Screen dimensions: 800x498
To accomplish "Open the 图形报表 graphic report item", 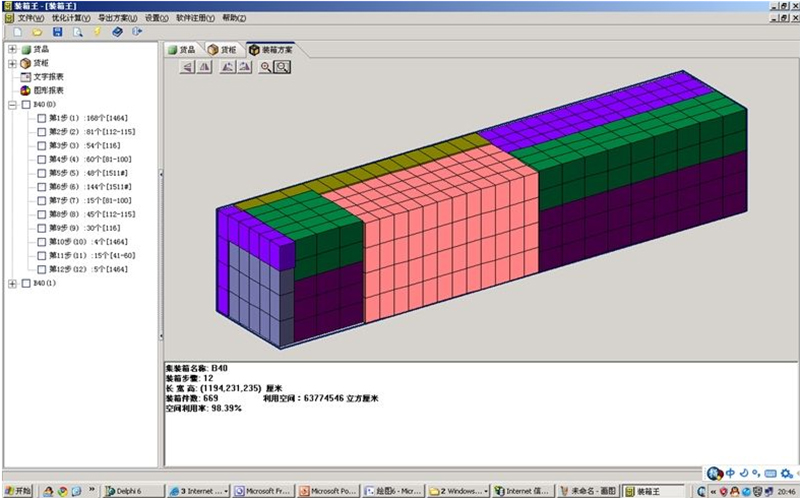I will coord(48,90).
